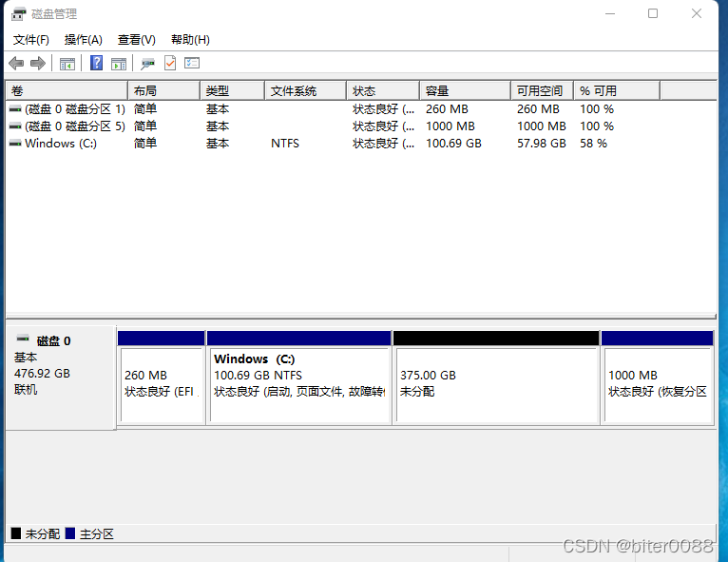Viewport: 728px width, 562px height.
Task: Maximize the Disk Management window
Action: tap(653, 14)
